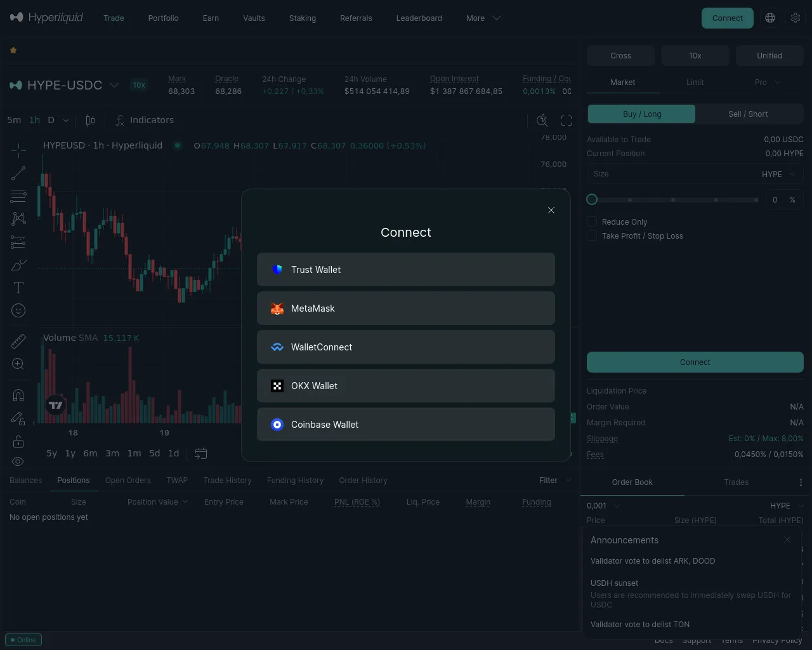Select the forecasting and measurement tool

coord(18,242)
